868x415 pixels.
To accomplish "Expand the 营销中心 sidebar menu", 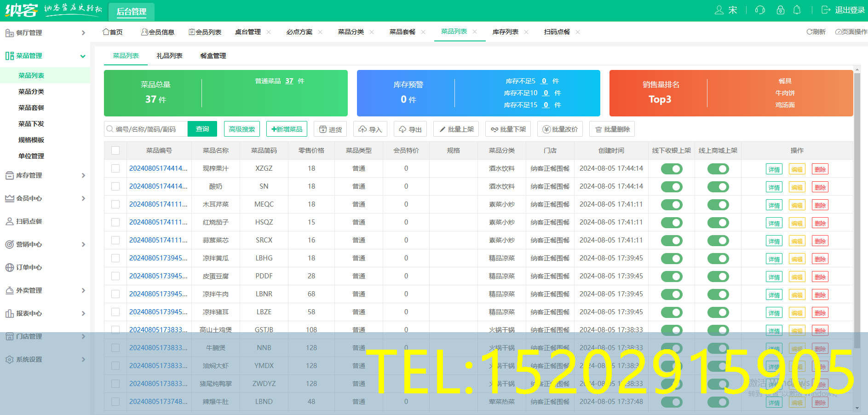I will (83, 244).
